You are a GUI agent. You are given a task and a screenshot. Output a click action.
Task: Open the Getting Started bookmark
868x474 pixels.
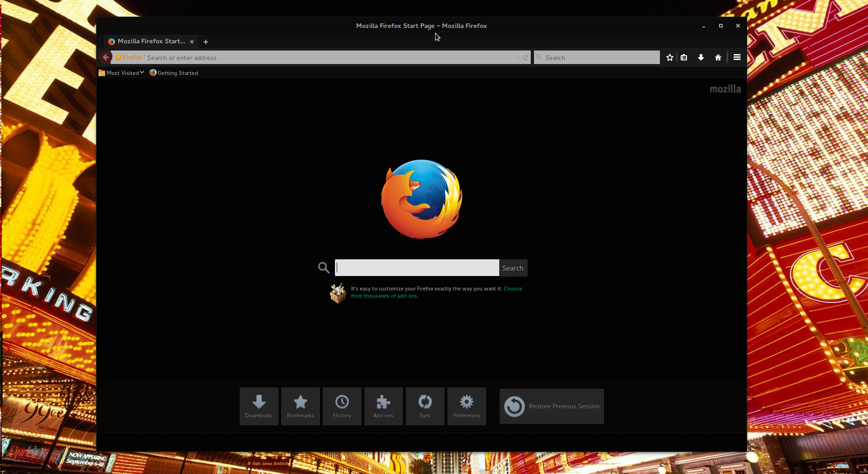(x=174, y=73)
